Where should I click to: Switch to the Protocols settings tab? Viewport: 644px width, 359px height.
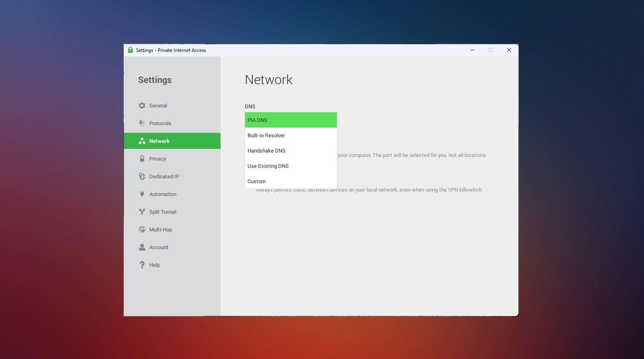pos(172,123)
